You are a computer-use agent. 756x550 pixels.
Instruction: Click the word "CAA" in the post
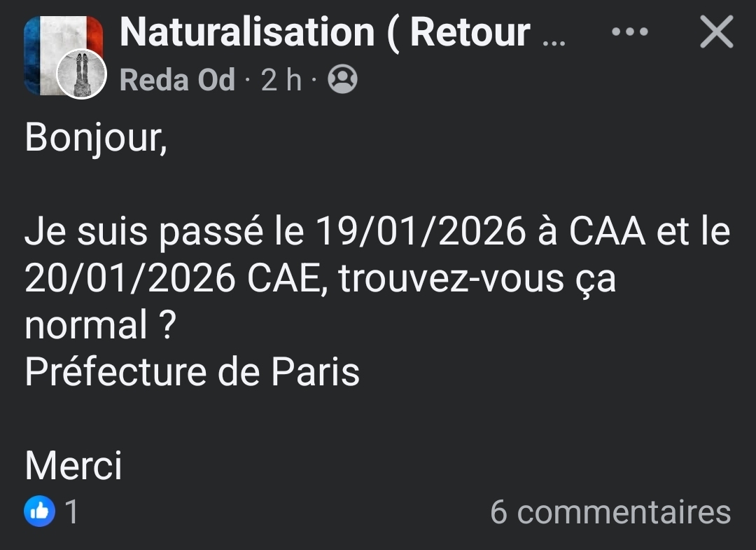click(607, 232)
